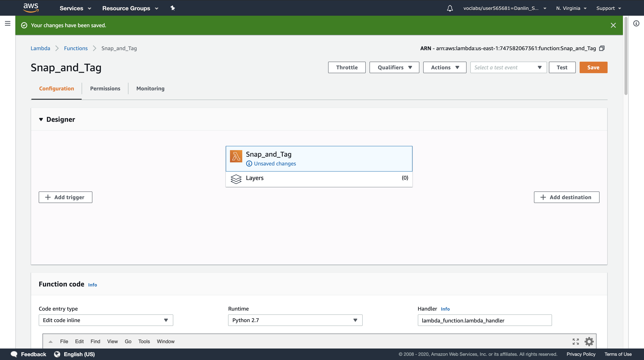The image size is (644, 360).
Task: Click the orange Save button
Action: [x=593, y=67]
